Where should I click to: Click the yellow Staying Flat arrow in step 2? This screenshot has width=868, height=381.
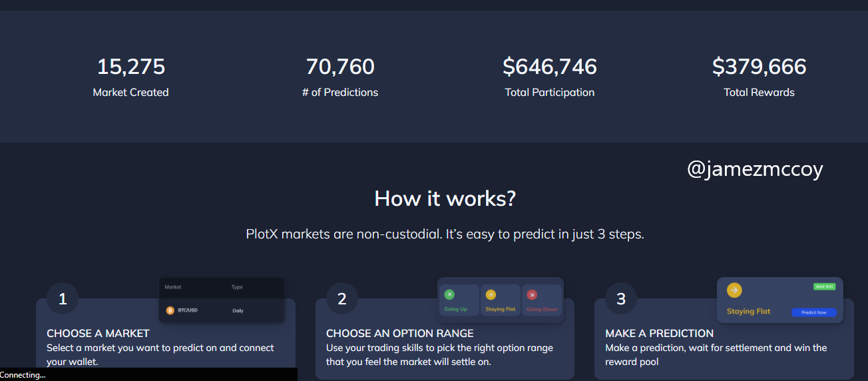pos(491,294)
